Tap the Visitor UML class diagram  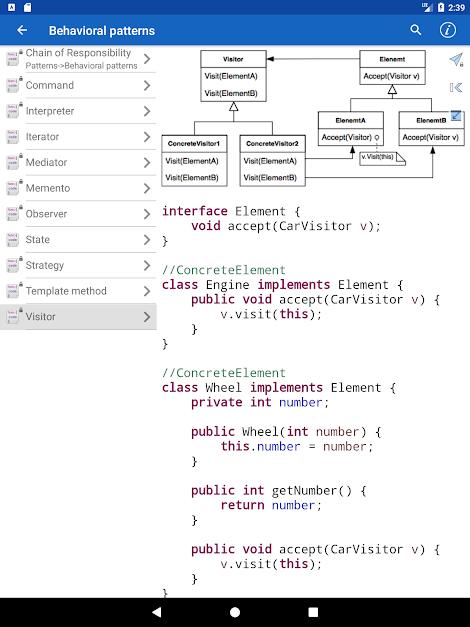[x=313, y=118]
